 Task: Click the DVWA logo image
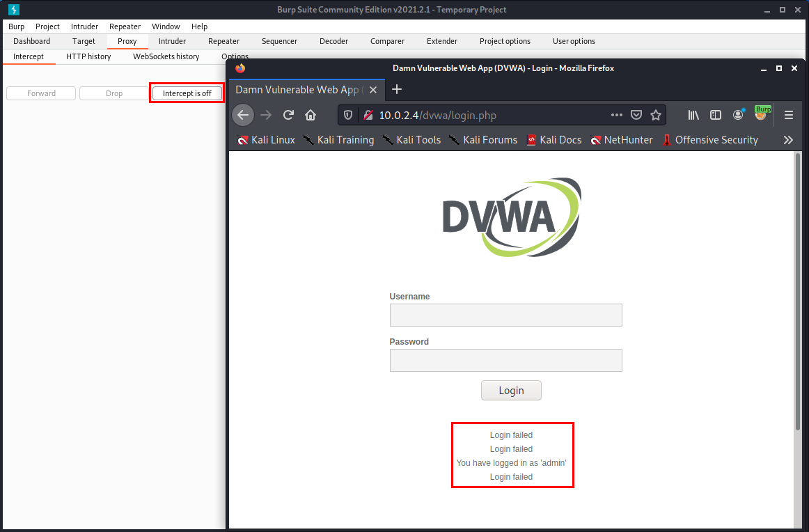click(512, 217)
